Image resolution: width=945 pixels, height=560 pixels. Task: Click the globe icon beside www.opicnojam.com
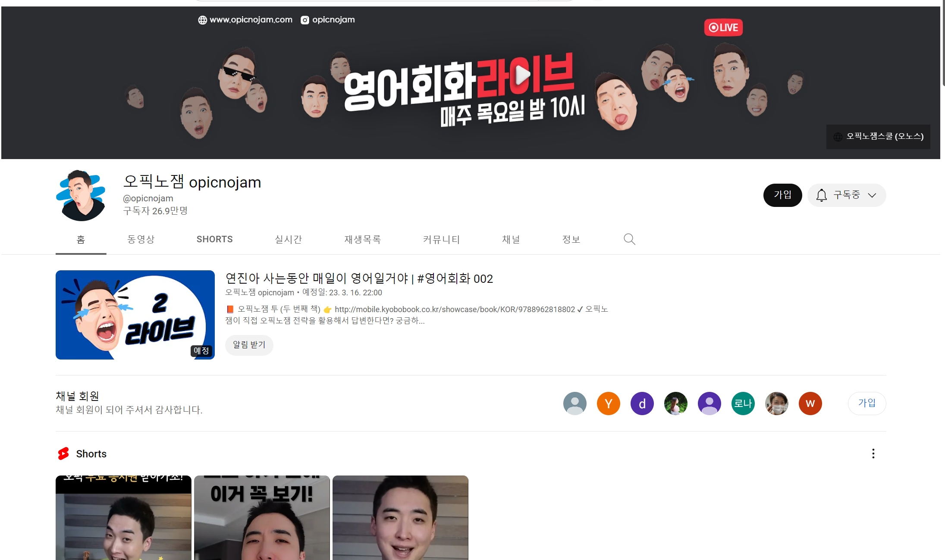pyautogui.click(x=202, y=20)
